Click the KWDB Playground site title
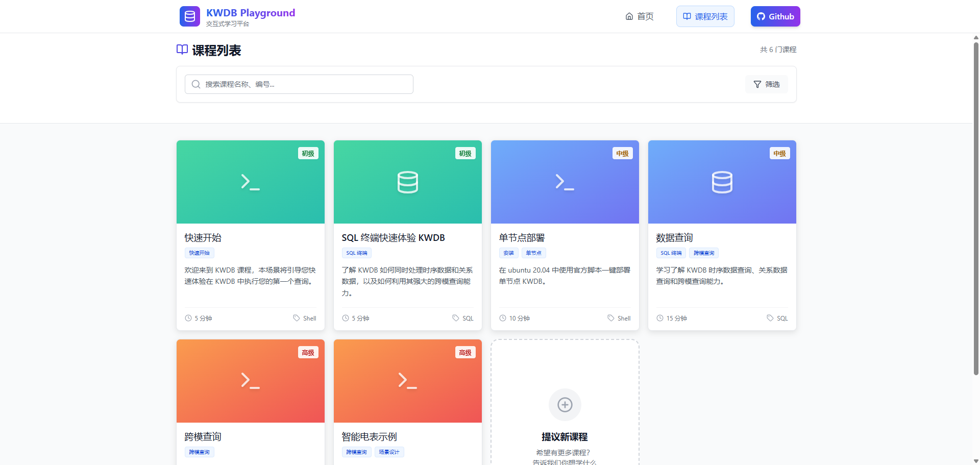This screenshot has width=980, height=465. click(x=251, y=13)
